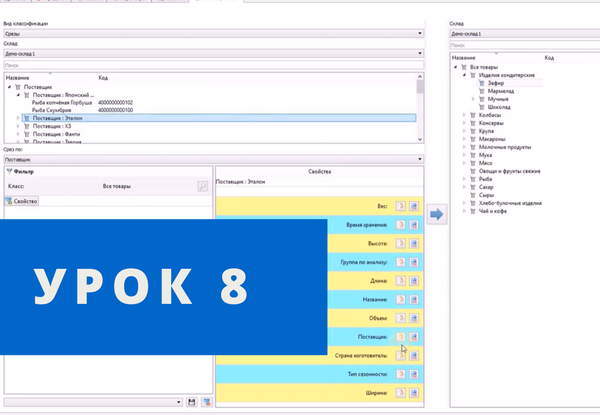The image size is (600, 415).
Task: Expand the Поставщик : ХЗ node
Action: [18, 126]
